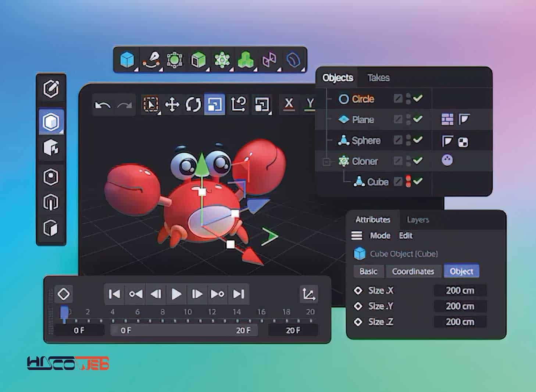Image resolution: width=536 pixels, height=392 pixels.
Task: Select the highlighted Scale tool
Action: click(215, 105)
